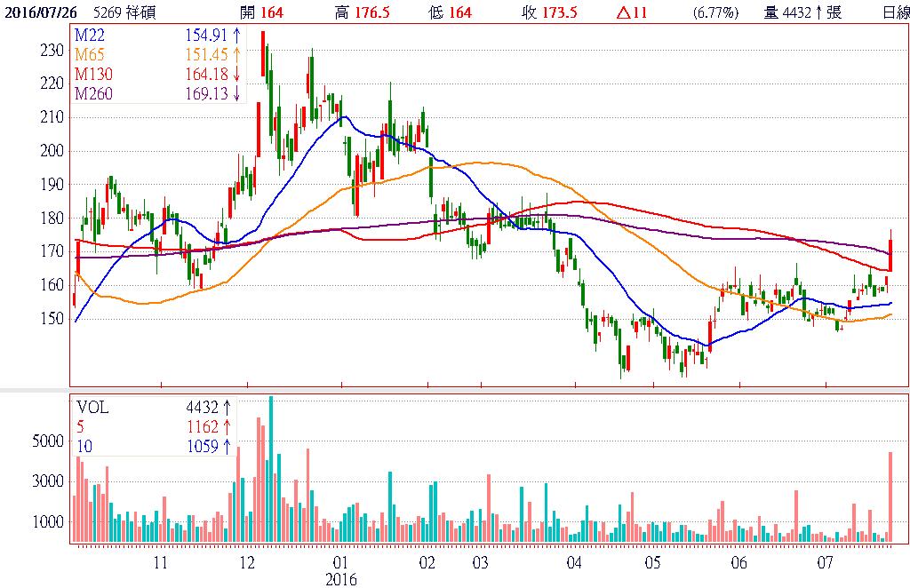Click the 2016 year label on time axis
910x588 pixels.
pos(340,579)
